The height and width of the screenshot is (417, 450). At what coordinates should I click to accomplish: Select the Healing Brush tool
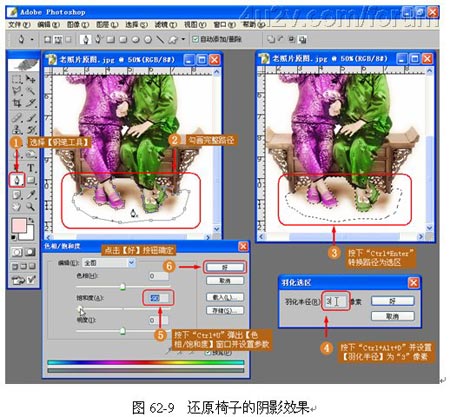point(17,117)
